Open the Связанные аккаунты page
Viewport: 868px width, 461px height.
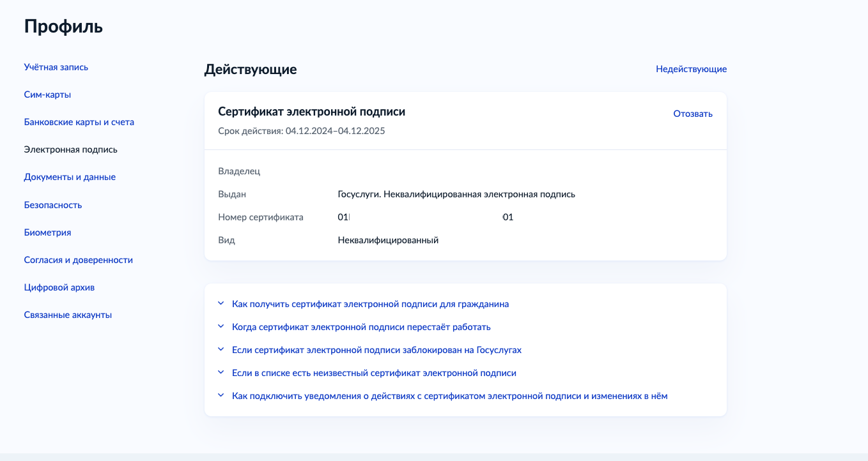coord(68,315)
